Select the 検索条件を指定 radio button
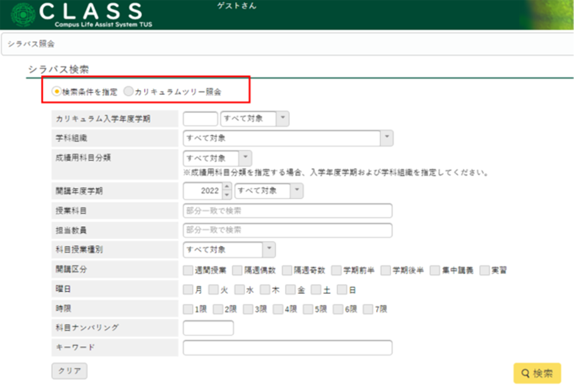The image size is (574, 392). pos(57,91)
